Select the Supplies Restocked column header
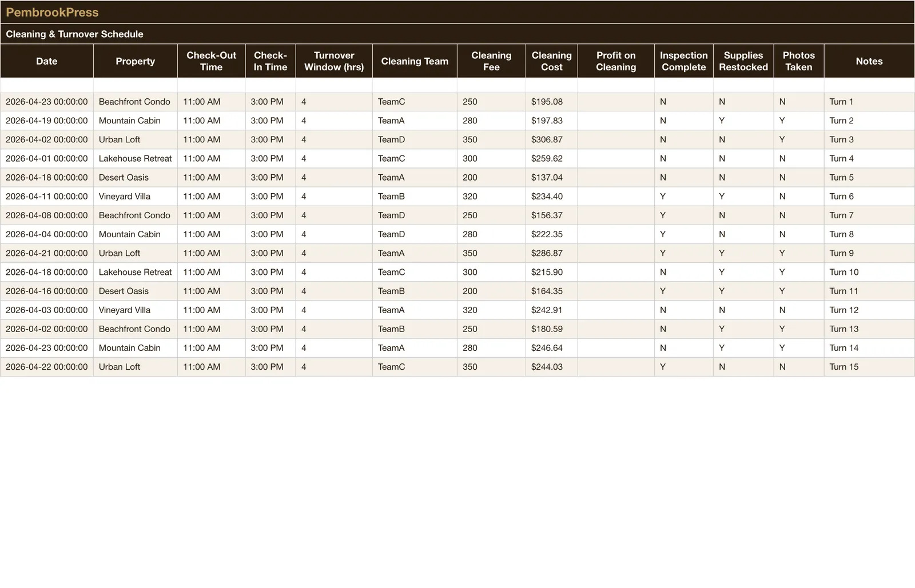The width and height of the screenshot is (915, 588). [743, 61]
